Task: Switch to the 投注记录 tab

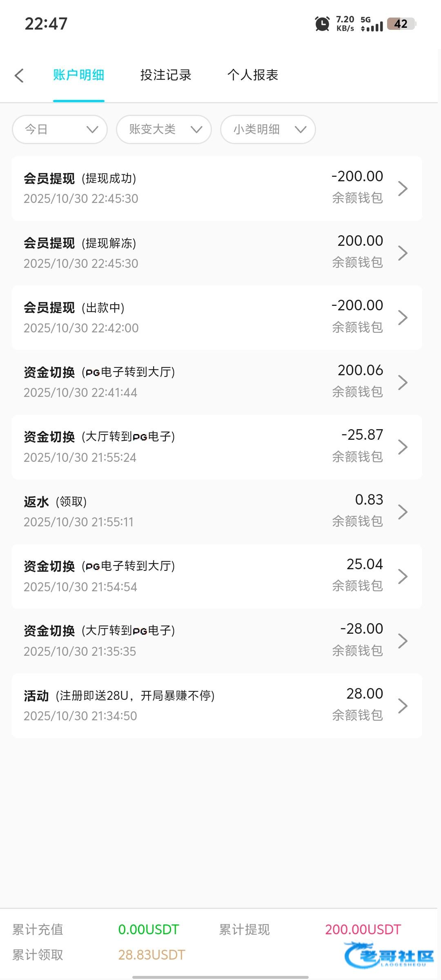Action: pos(166,75)
